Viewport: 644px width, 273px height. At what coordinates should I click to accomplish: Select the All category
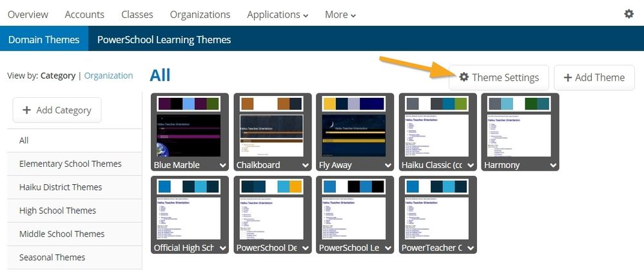pyautogui.click(x=75, y=140)
